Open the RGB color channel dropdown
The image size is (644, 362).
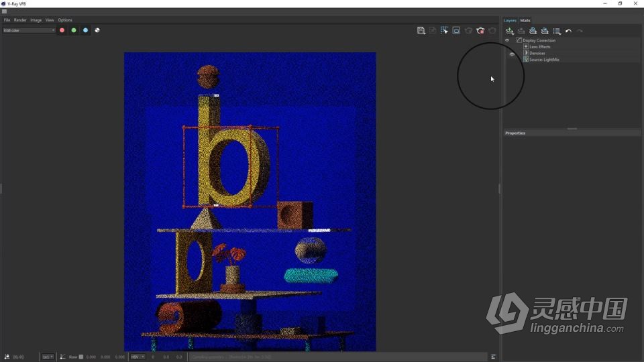pyautogui.click(x=29, y=30)
